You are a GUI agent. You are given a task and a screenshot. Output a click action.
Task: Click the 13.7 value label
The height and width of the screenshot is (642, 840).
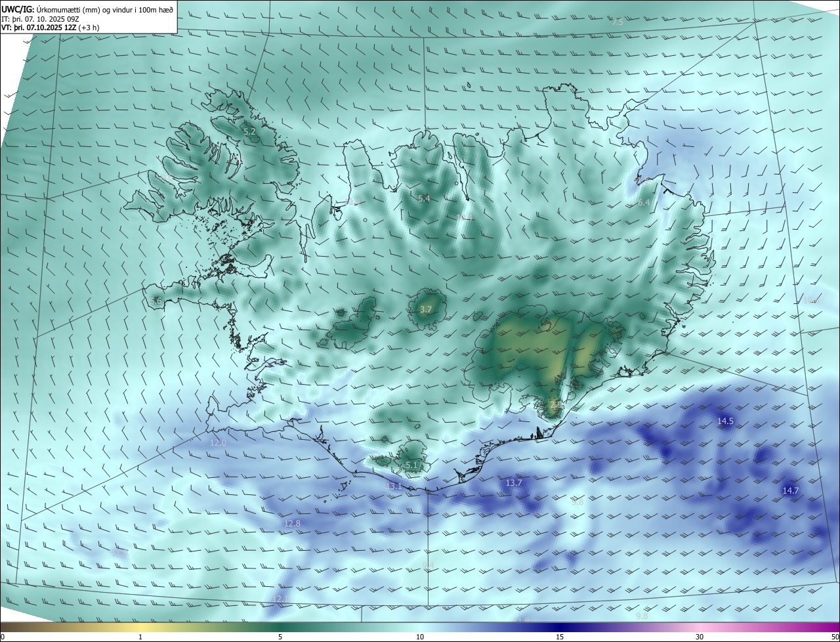pos(514,483)
